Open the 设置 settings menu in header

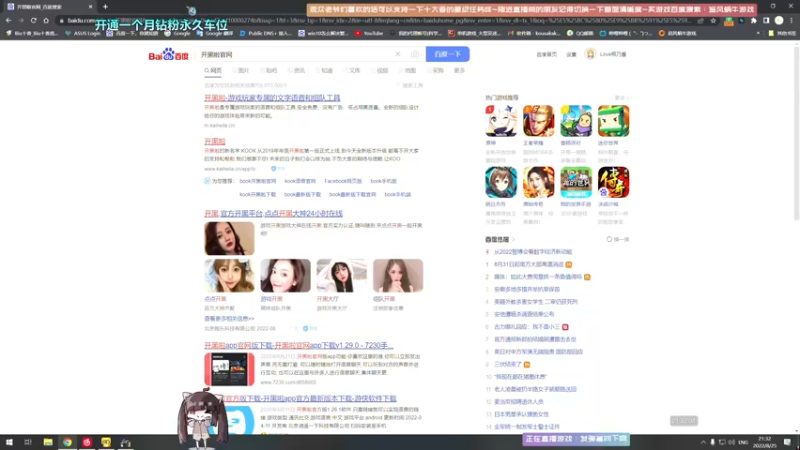571,55
